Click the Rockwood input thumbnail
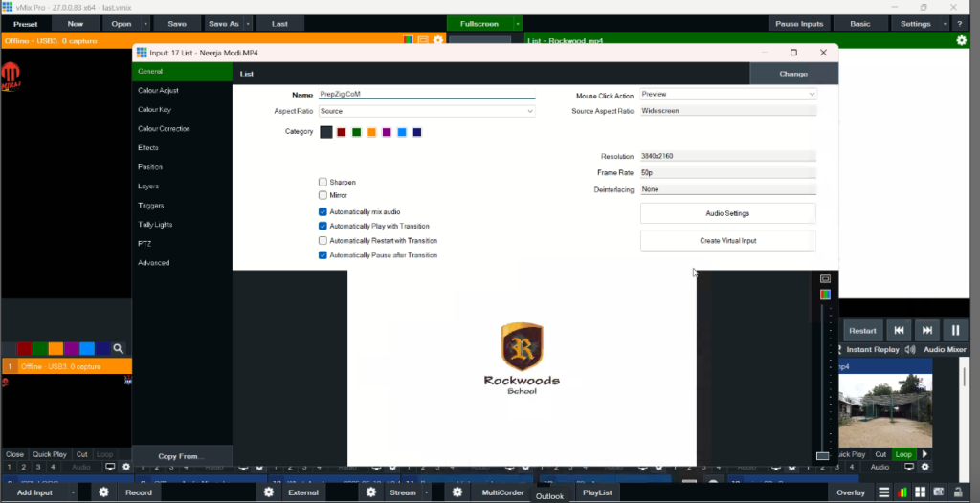 [885, 410]
